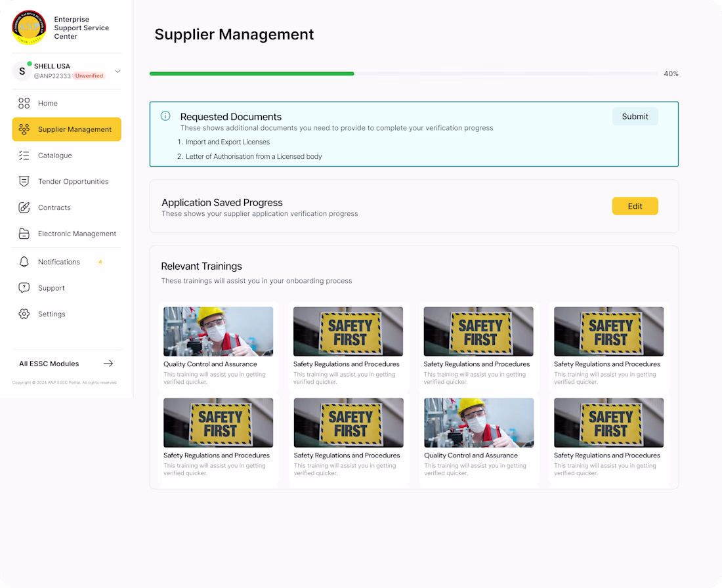722x588 pixels.
Task: Click the yellow Edit button
Action: pos(635,206)
